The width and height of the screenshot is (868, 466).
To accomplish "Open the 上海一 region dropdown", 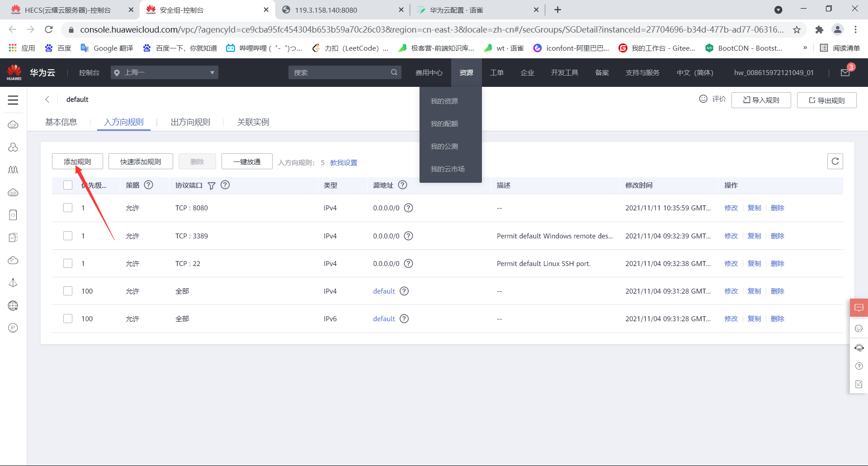I will pyautogui.click(x=165, y=72).
